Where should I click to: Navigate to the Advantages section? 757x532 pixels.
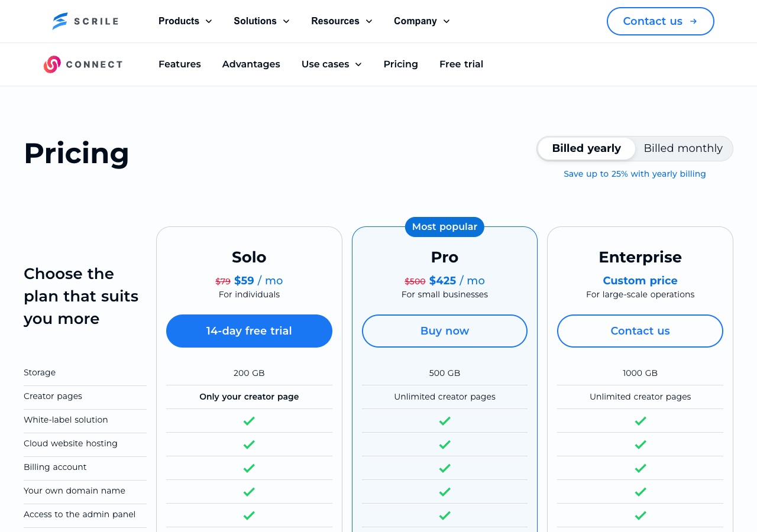pos(251,64)
